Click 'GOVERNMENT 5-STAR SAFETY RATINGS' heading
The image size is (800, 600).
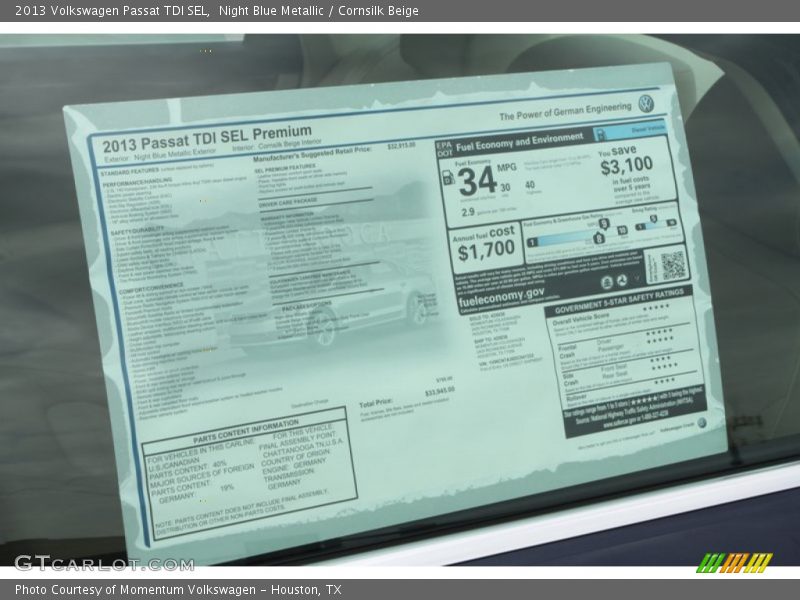tap(619, 301)
